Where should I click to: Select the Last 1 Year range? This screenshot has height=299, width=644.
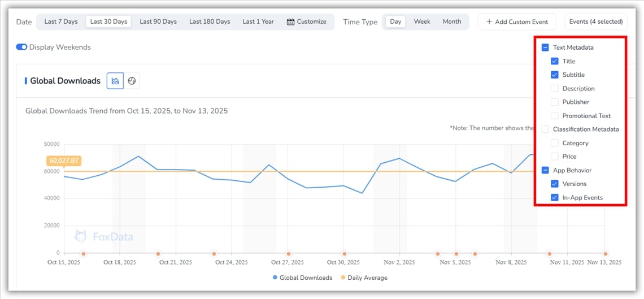pos(258,21)
